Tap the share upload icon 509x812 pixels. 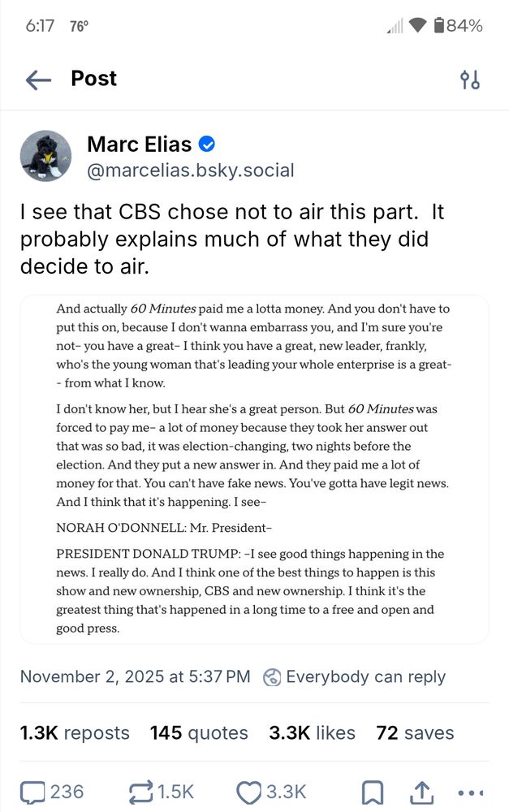(422, 792)
